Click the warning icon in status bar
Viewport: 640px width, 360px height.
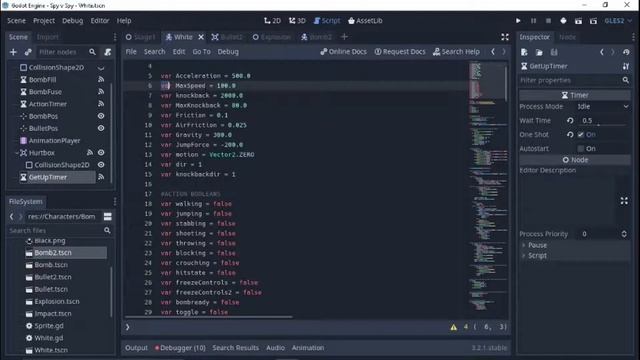453,327
